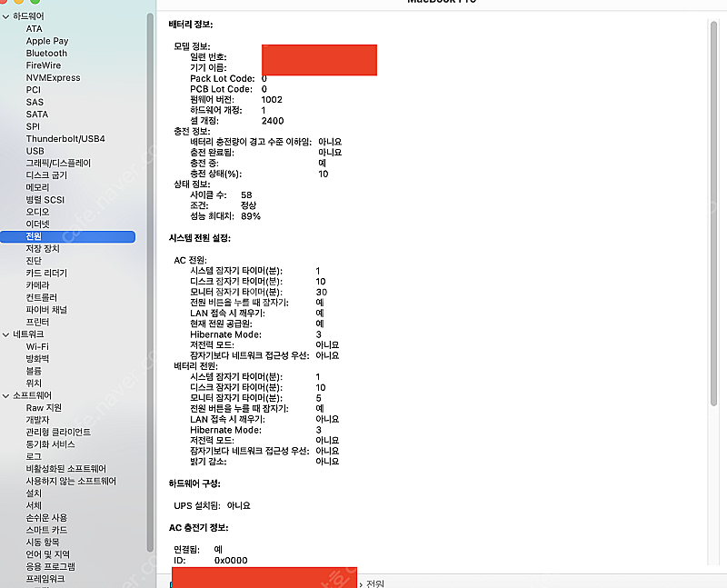Open Raw 지원 software entry
The width and height of the screenshot is (727, 588).
tap(44, 408)
